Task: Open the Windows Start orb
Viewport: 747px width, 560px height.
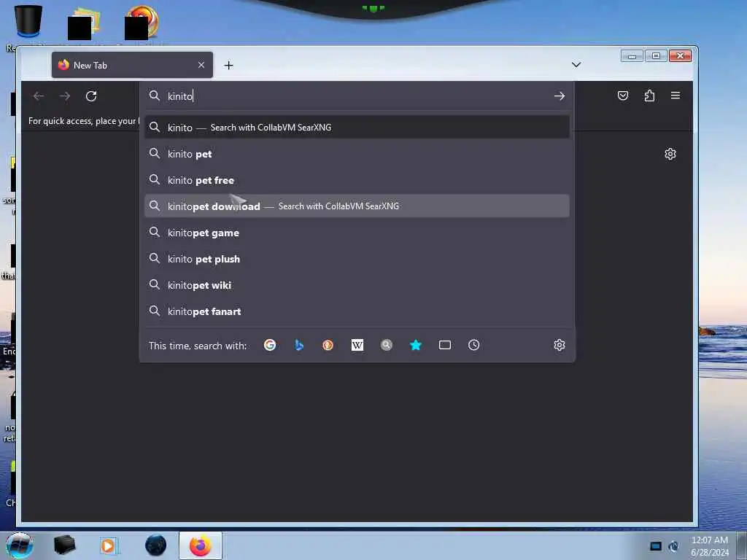Action: pyautogui.click(x=19, y=545)
